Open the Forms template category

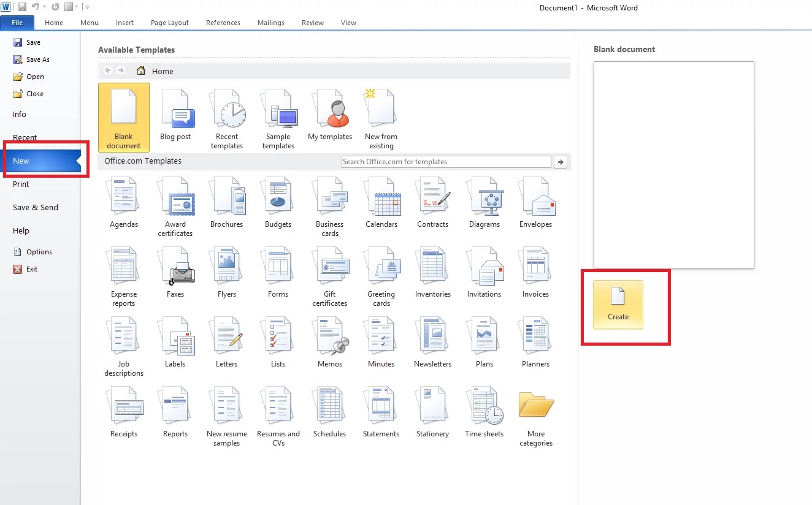click(278, 273)
